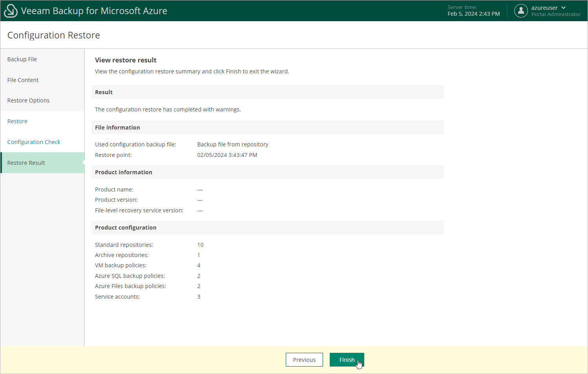Select the Restore step in sidebar
The width and height of the screenshot is (588, 374).
(x=42, y=121)
